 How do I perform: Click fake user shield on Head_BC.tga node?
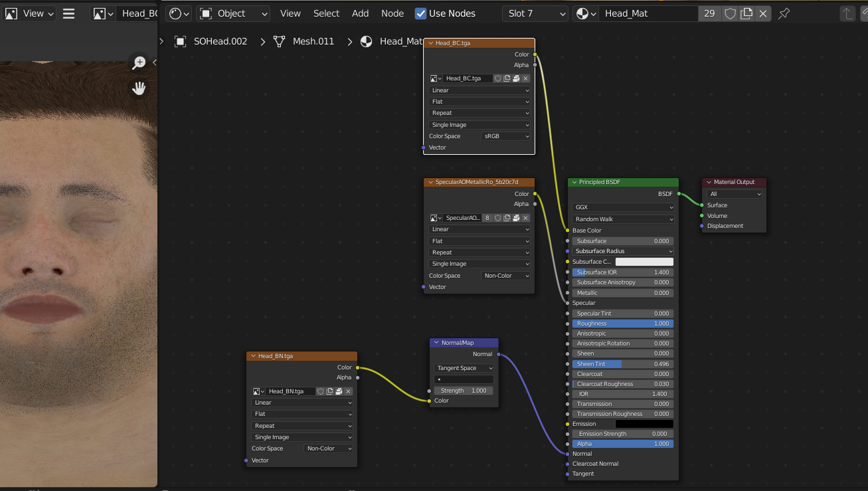[x=497, y=78]
